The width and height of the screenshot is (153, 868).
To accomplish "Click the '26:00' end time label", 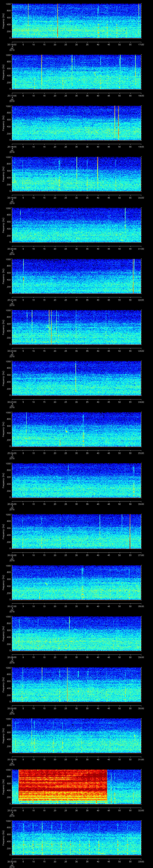I will 141,504.
